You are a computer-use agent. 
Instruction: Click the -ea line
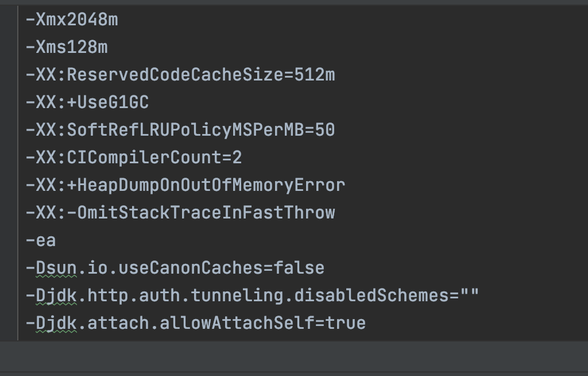[41, 240]
